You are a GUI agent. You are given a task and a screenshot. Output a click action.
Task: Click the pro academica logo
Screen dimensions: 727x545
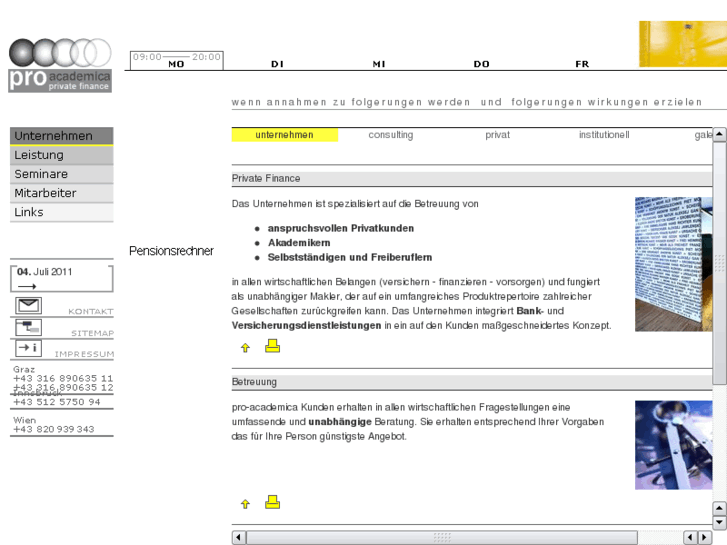coord(60,65)
